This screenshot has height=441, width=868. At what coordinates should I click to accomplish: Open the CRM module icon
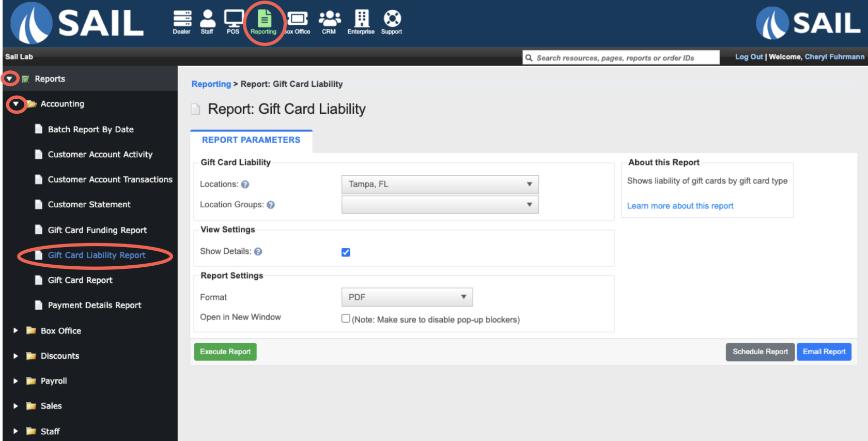click(329, 22)
